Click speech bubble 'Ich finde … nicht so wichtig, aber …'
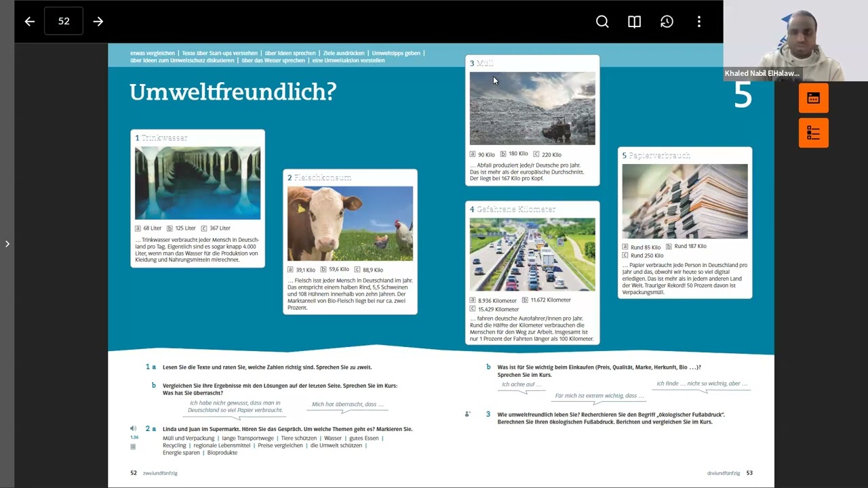 click(702, 384)
